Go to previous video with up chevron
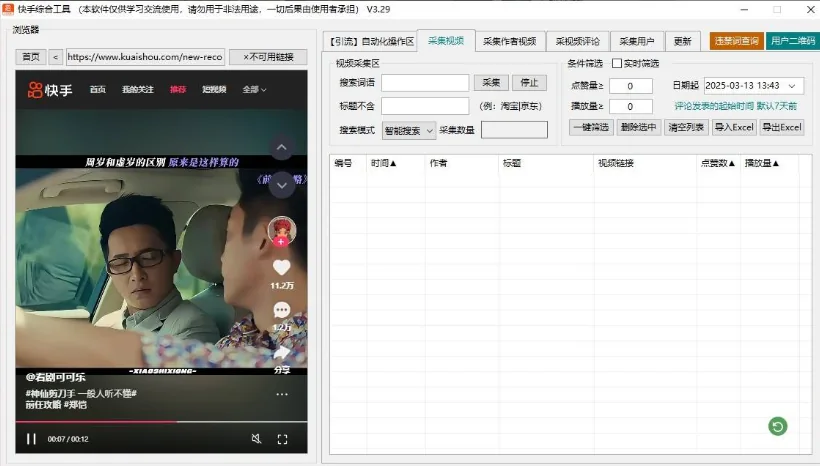820x466 pixels. click(x=281, y=147)
